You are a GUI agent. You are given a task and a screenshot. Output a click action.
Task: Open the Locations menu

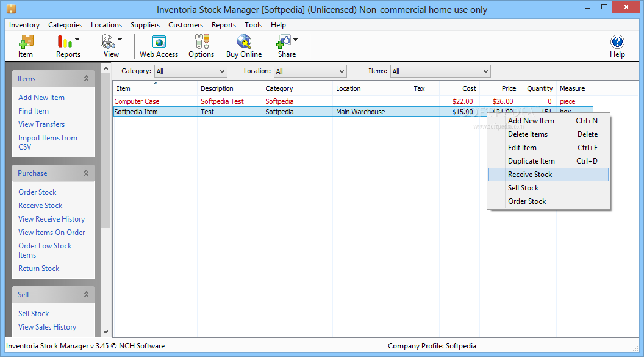coord(106,25)
